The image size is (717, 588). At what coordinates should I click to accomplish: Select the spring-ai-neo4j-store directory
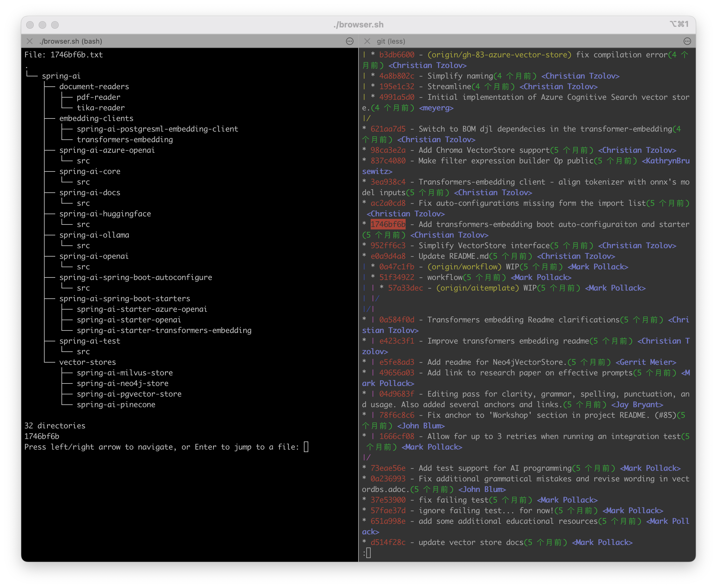(x=122, y=383)
